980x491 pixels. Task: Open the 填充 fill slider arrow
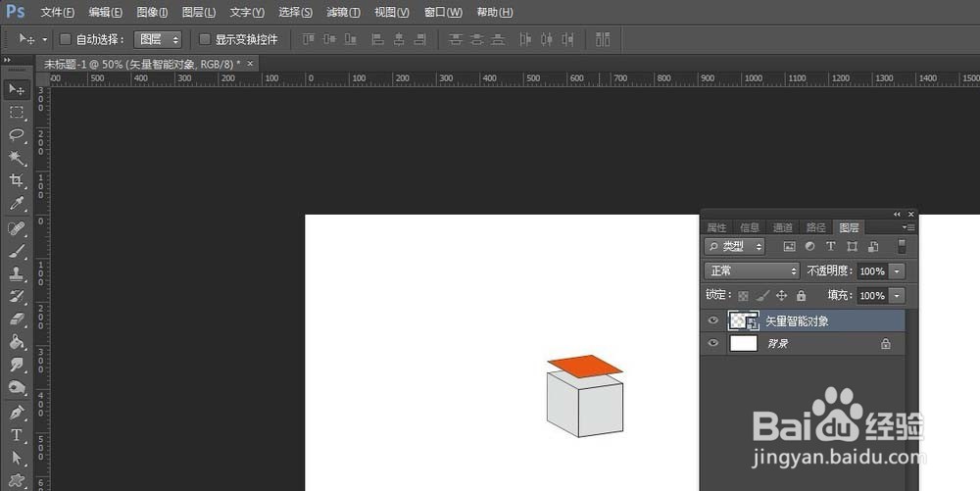pos(898,295)
